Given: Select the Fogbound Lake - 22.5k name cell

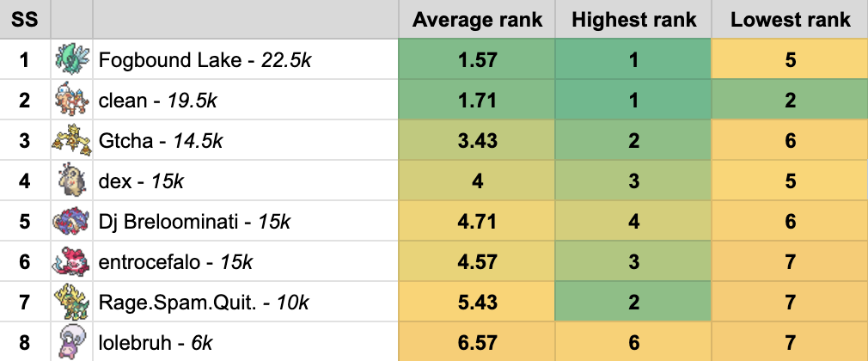Looking at the screenshot, I should pos(247,59).
